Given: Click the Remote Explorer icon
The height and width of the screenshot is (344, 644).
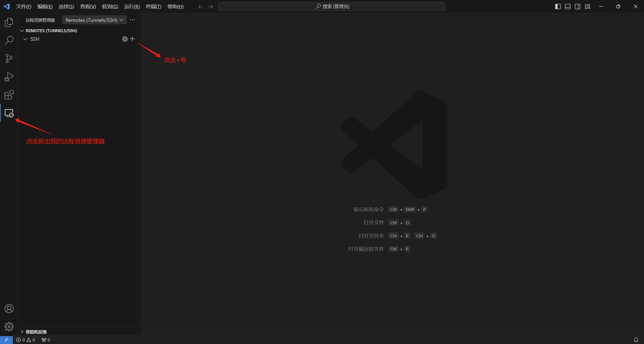Looking at the screenshot, I should click(x=9, y=113).
